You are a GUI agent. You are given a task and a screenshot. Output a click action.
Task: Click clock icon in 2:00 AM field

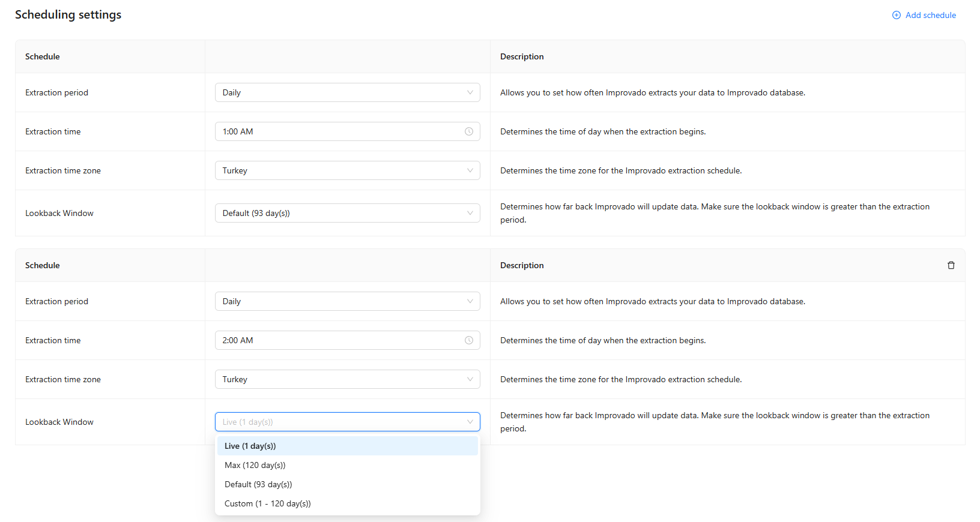469,340
